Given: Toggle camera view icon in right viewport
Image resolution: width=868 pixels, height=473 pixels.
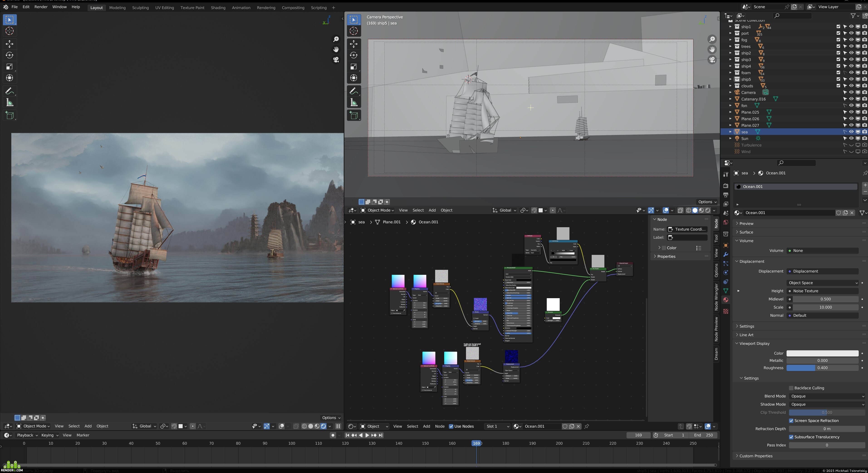Looking at the screenshot, I should [x=712, y=60].
